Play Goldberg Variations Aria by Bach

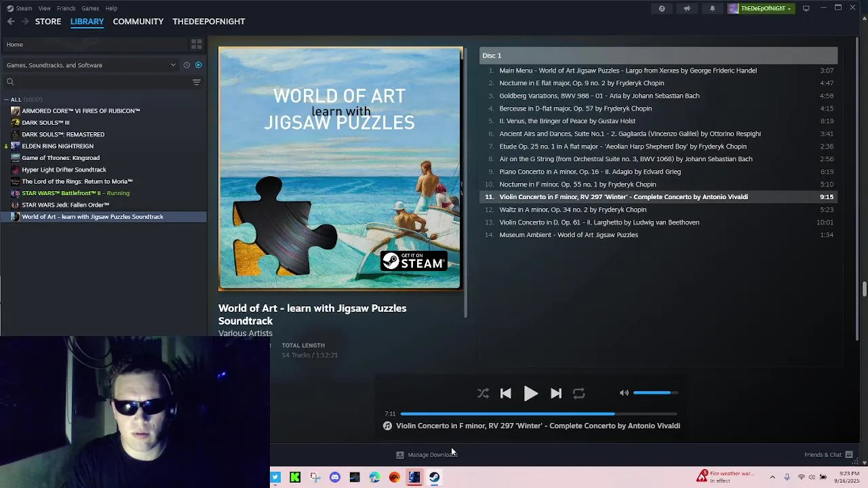[658, 96]
